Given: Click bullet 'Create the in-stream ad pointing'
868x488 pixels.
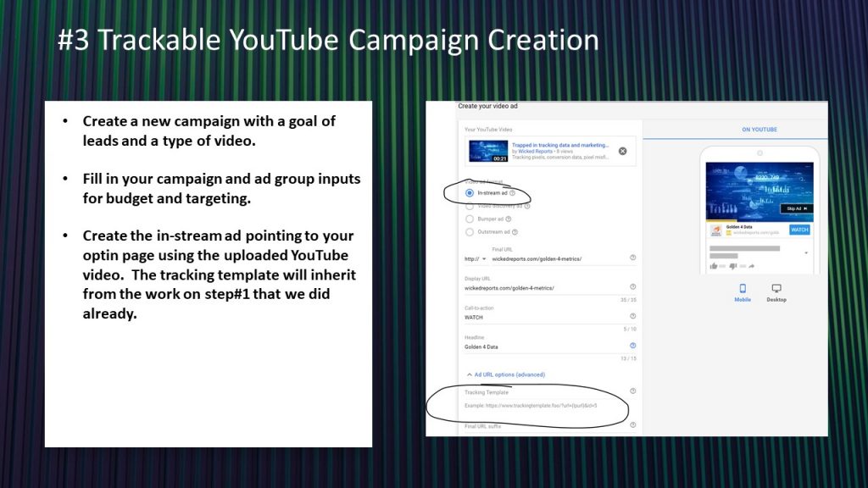Looking at the screenshot, I should click(220, 274).
